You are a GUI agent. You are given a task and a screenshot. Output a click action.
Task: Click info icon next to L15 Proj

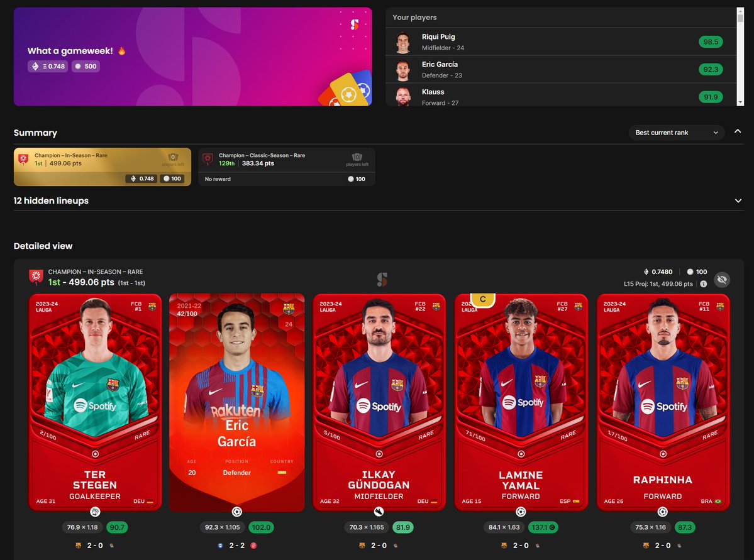704,284
